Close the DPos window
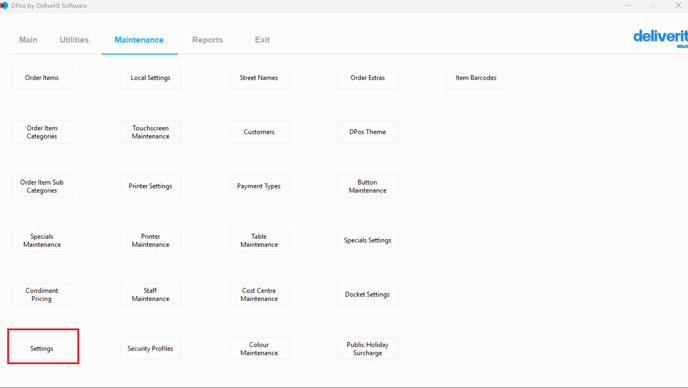688x388 pixels. (x=678, y=5)
